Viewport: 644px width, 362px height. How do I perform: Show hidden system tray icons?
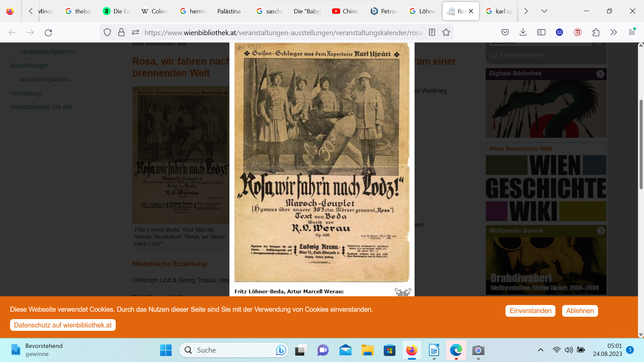540,350
